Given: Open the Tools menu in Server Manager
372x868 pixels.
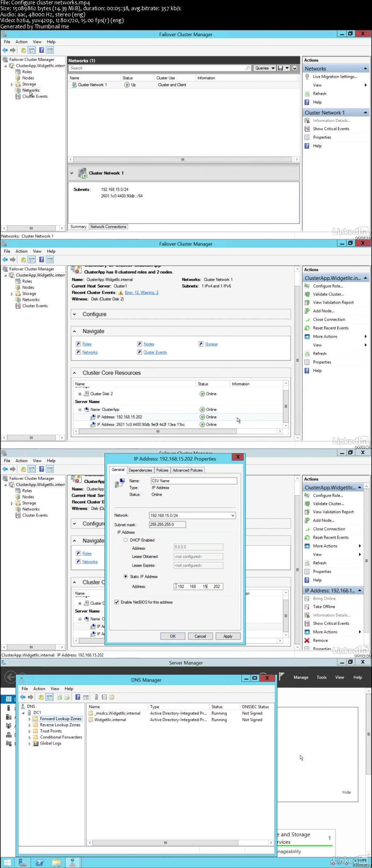Looking at the screenshot, I should tap(322, 677).
